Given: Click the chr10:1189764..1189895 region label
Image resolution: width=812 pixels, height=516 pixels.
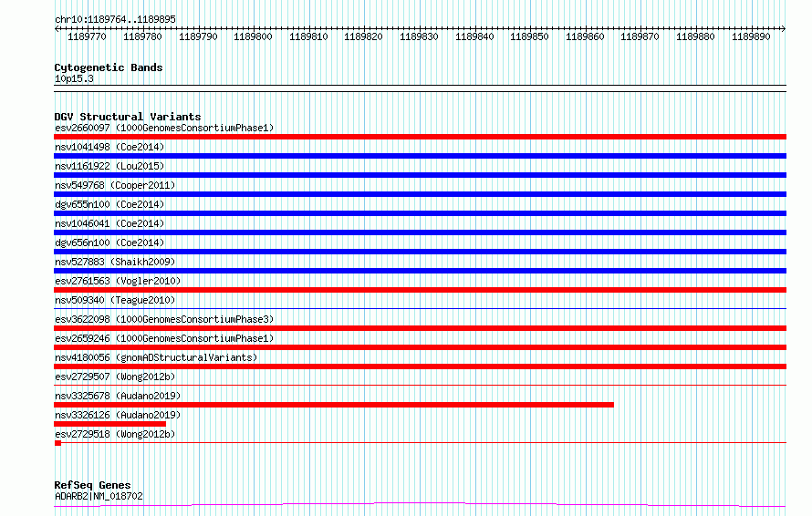Looking at the screenshot, I should (115, 20).
